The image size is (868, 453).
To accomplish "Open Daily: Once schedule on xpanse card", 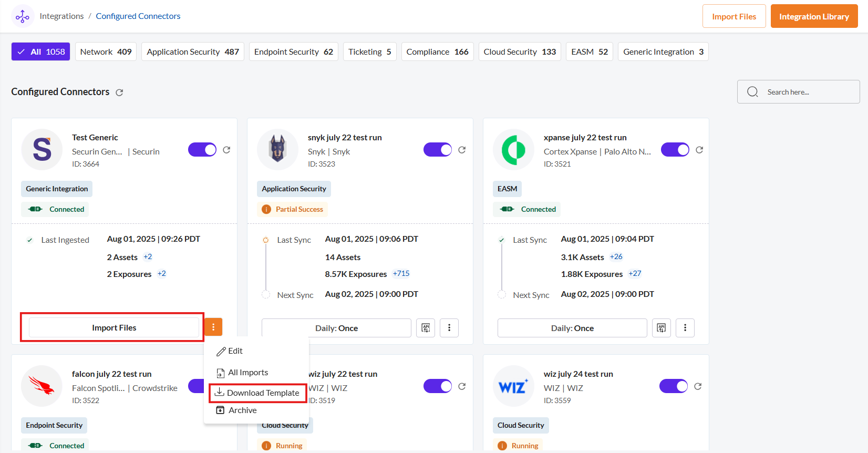I will click(572, 328).
